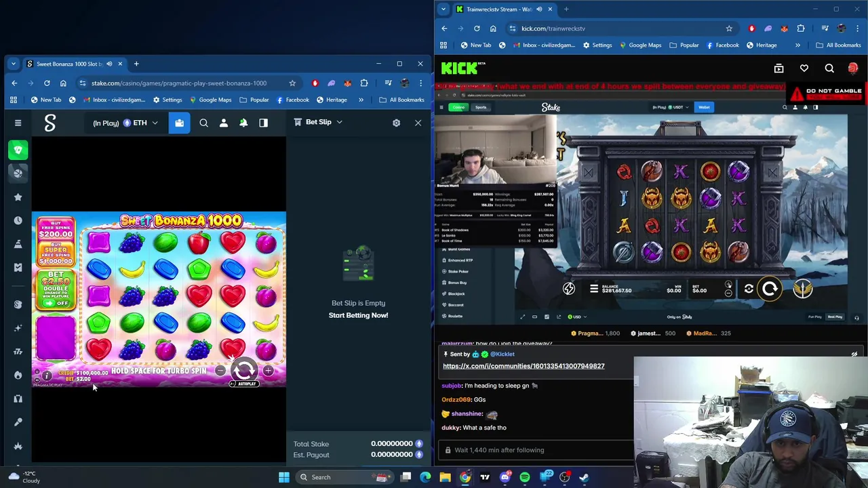Expand All Bookmarks folder in Kick window
Screen dimensions: 868x488
pos(838,45)
